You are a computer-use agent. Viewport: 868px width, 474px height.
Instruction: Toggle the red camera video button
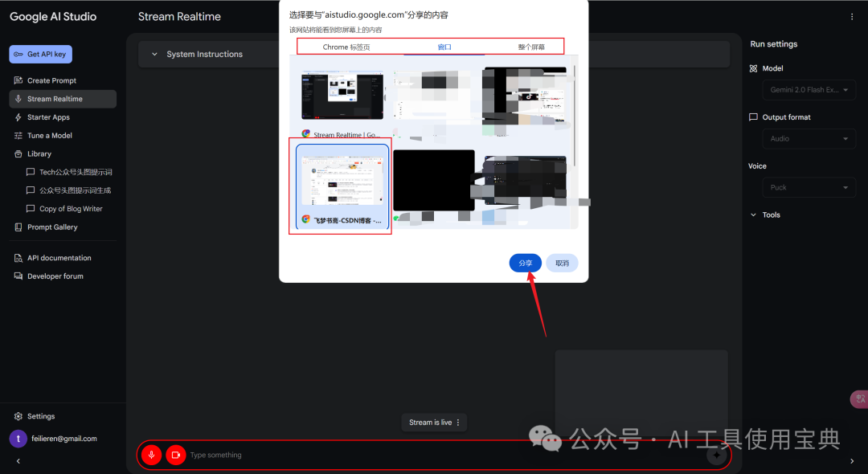176,455
